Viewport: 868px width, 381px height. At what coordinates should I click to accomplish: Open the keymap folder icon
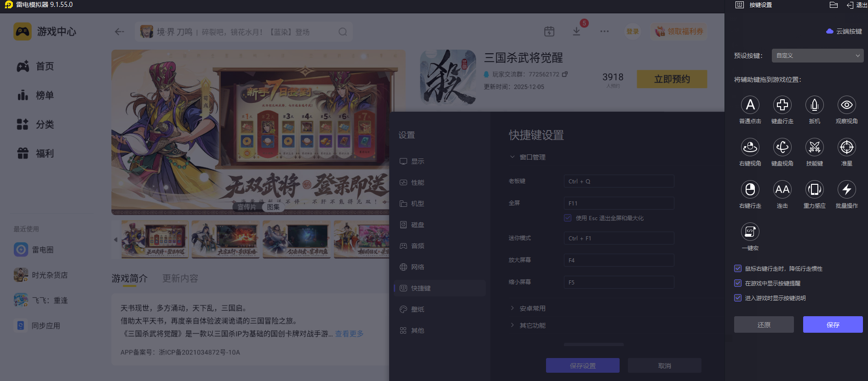click(x=834, y=5)
